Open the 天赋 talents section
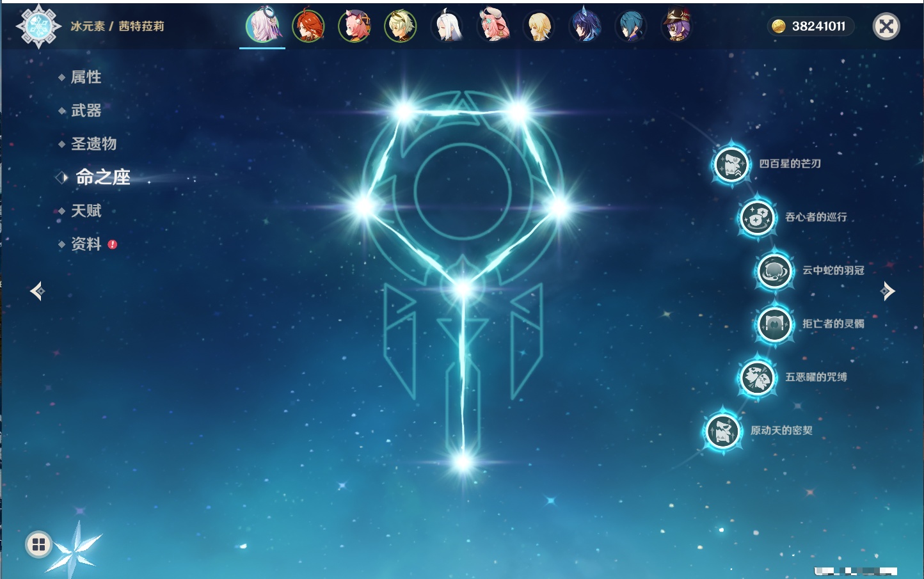924x579 pixels. [x=86, y=210]
